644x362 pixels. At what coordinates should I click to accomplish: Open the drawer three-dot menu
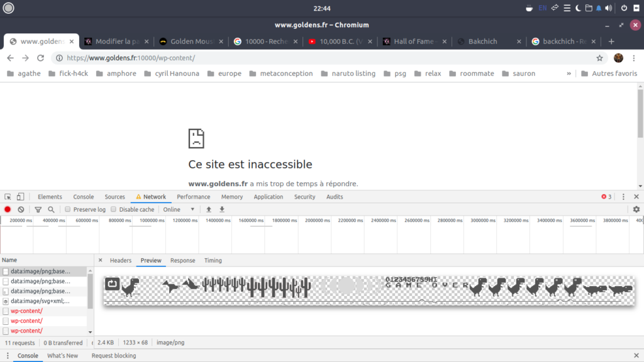click(8, 356)
